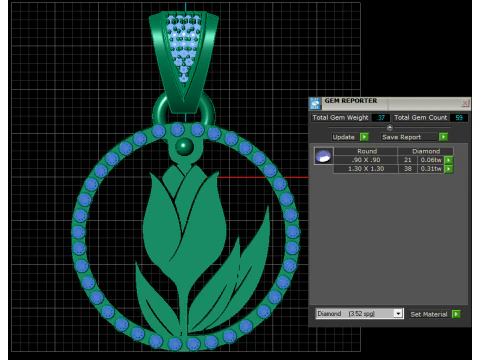Click green arrow for 1.30 X 1.30 row

click(x=449, y=169)
